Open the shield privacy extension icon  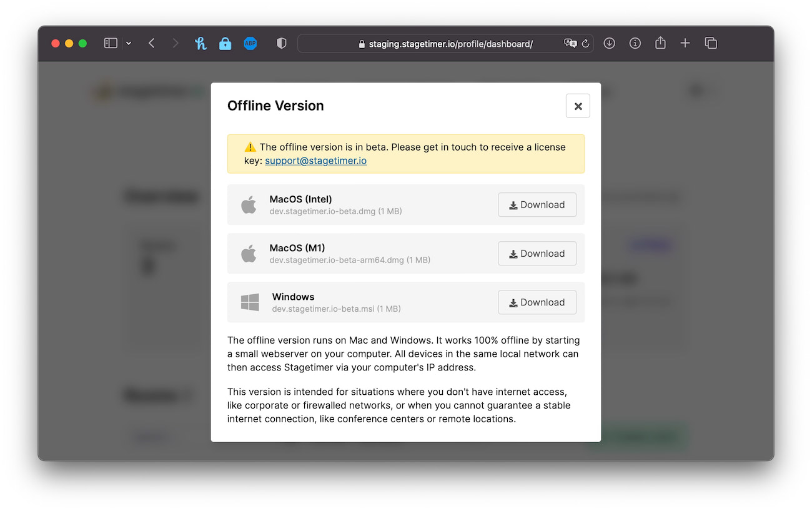tap(281, 43)
